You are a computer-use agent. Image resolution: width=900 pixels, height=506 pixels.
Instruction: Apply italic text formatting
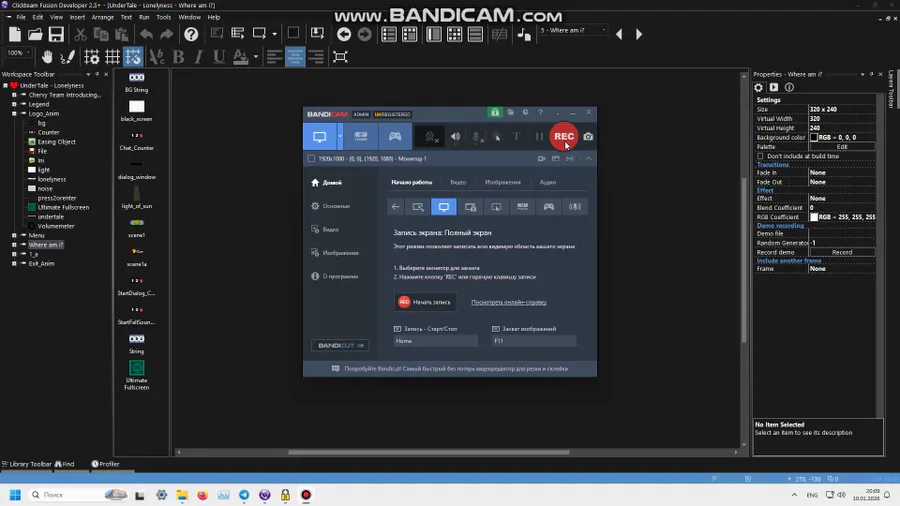(199, 57)
